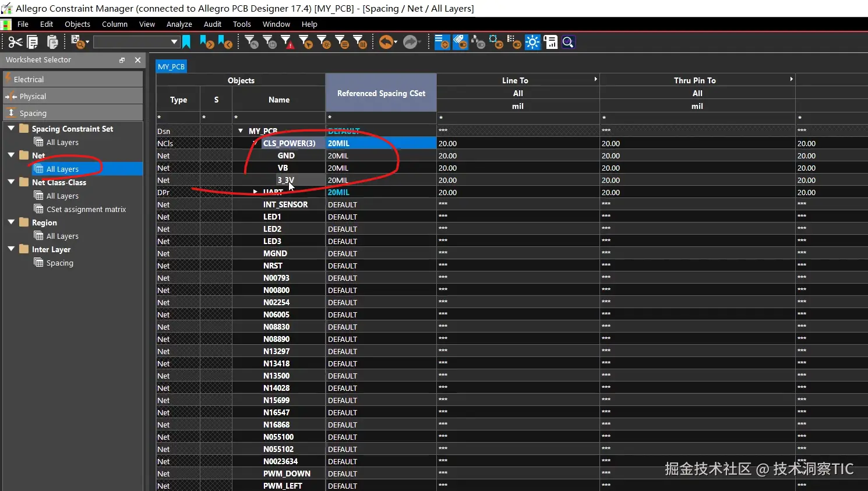Select All Layers under Spacing Constraint Set
This screenshot has height=491, width=868.
point(62,142)
